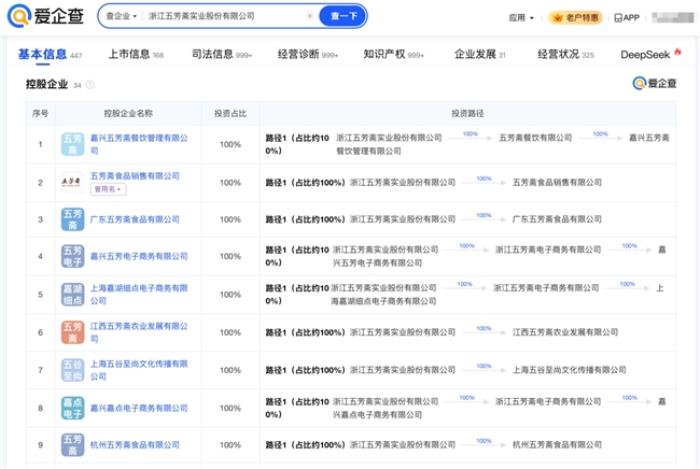Open the 上海嘉湖细点电子商务有限公司 company link
Image resolution: width=700 pixels, height=469 pixels.
(x=139, y=295)
